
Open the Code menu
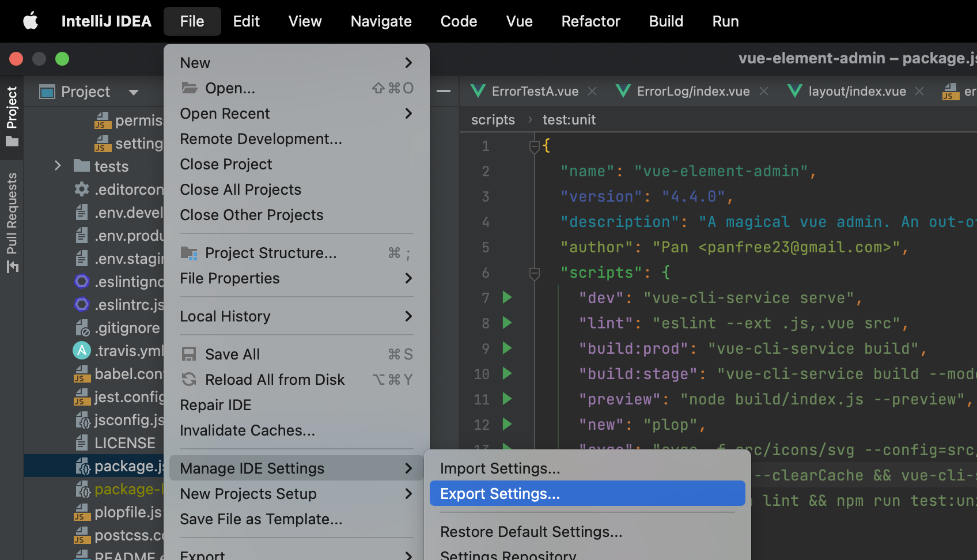[459, 21]
